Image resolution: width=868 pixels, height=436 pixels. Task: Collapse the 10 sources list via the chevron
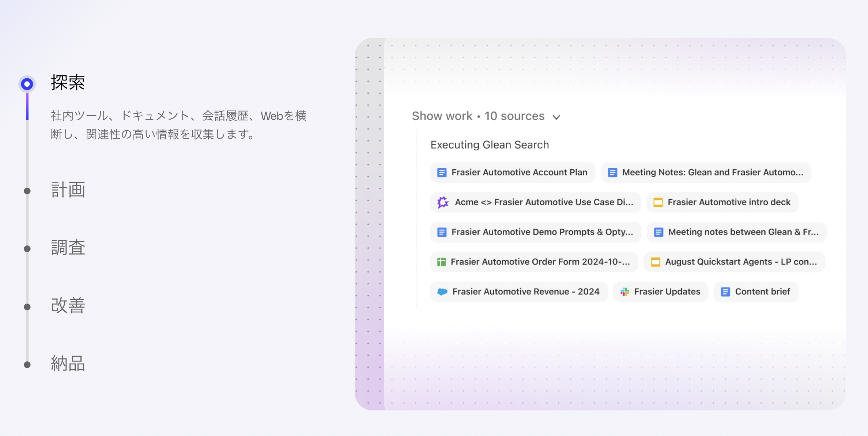pyautogui.click(x=557, y=117)
